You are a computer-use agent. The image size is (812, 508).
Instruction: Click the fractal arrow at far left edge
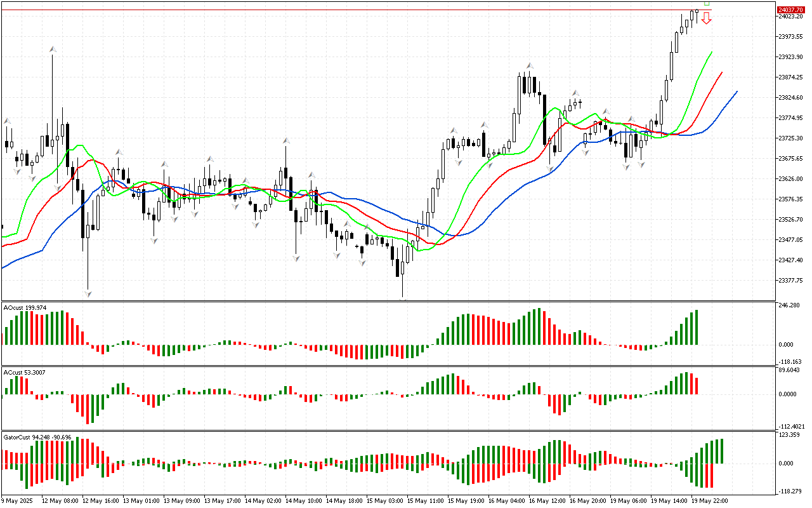click(x=8, y=121)
